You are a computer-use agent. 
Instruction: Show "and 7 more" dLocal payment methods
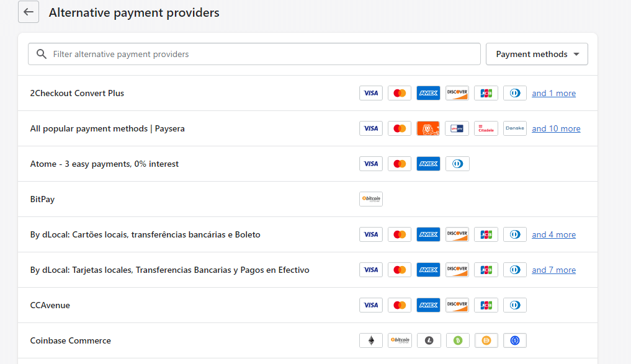[553, 270]
